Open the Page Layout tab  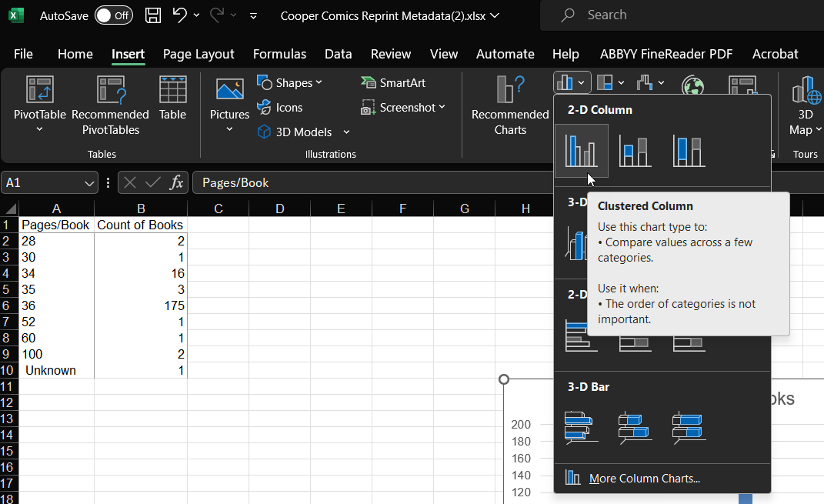click(x=198, y=54)
